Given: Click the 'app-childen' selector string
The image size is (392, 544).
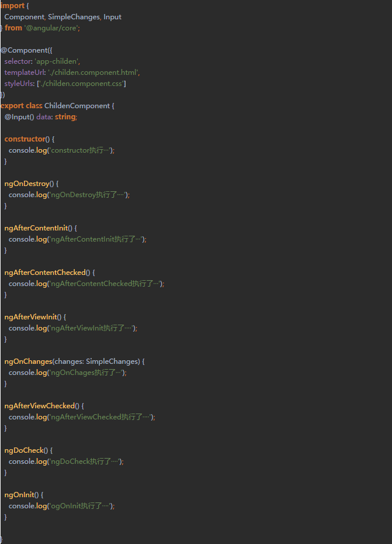Looking at the screenshot, I should point(57,61).
